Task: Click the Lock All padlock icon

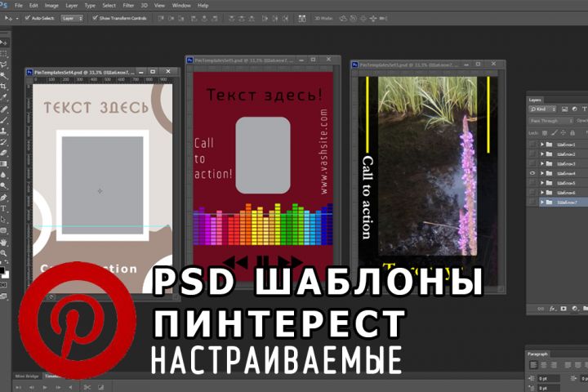Action: pyautogui.click(x=572, y=133)
